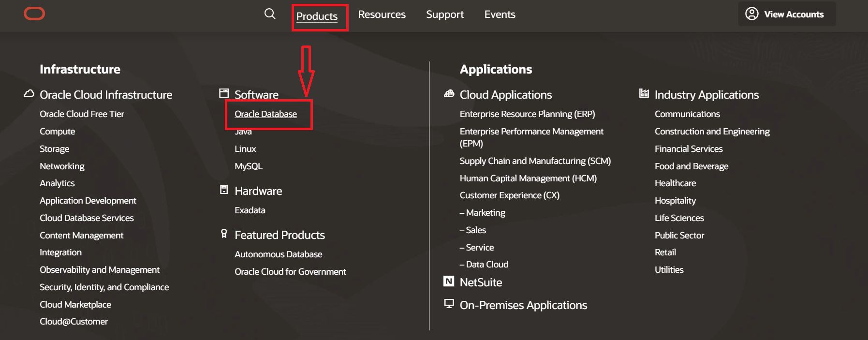Viewport: 868px width, 340px height.
Task: Click the View Accounts button
Action: pos(787,14)
